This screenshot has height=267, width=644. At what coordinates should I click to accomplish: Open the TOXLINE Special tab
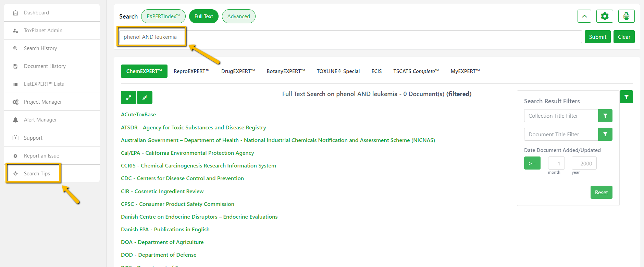click(x=338, y=71)
